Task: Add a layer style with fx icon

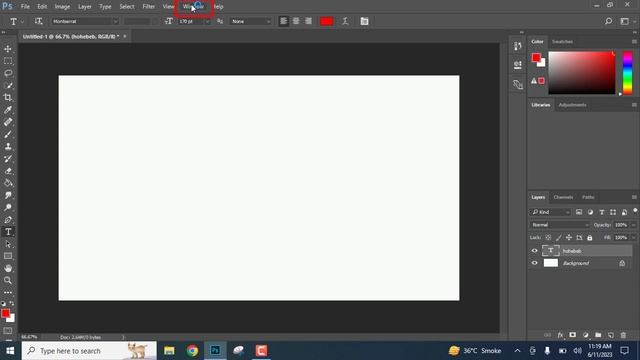Action: (x=560, y=335)
